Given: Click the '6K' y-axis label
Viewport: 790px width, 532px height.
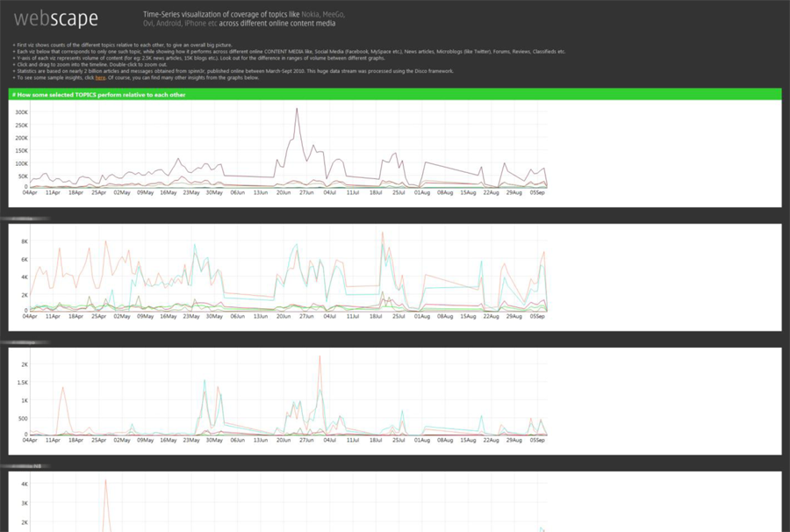Looking at the screenshot, I should pyautogui.click(x=25, y=260).
